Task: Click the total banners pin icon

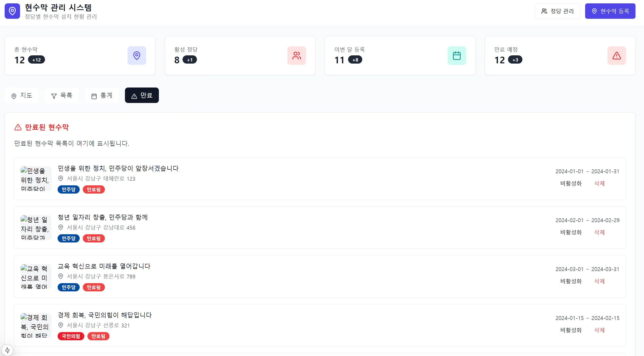Action: click(x=137, y=56)
